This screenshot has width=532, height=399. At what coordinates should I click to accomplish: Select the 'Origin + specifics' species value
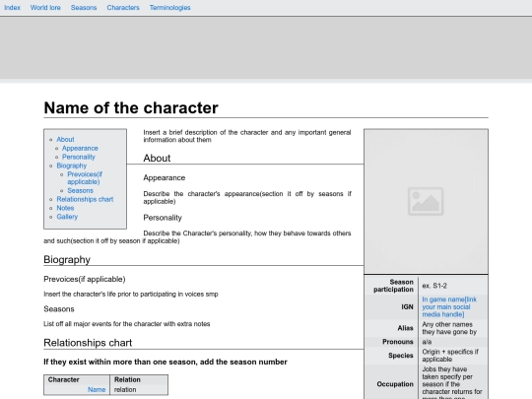(450, 356)
